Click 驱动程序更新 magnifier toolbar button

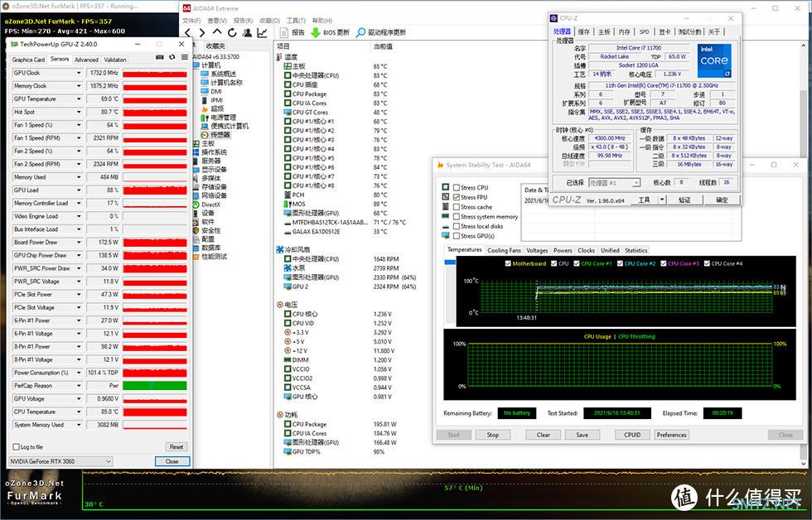[x=380, y=32]
